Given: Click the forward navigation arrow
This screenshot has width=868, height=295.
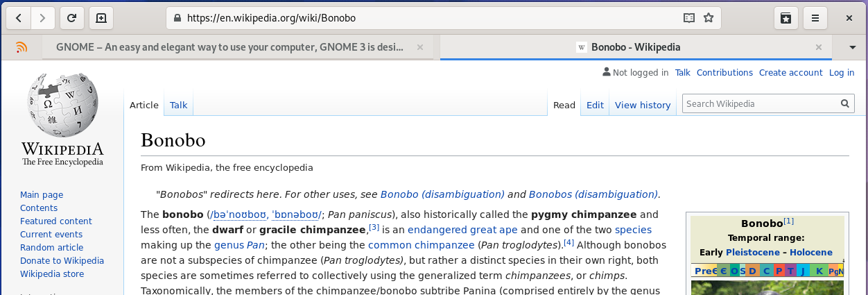Looking at the screenshot, I should point(43,18).
